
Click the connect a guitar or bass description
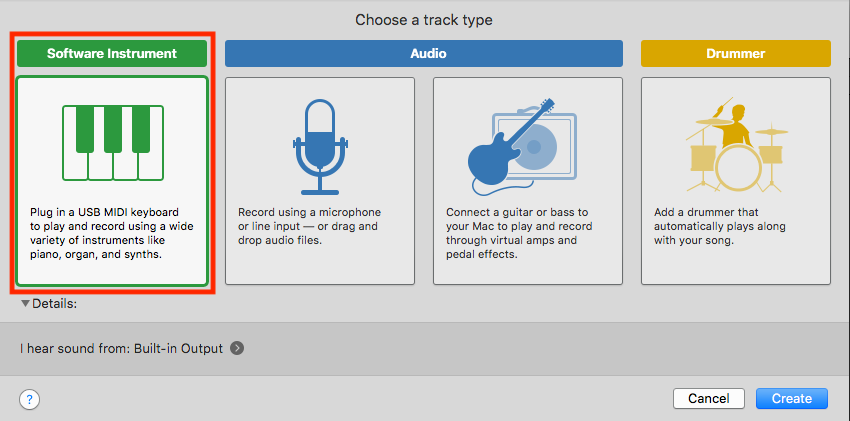(x=519, y=233)
